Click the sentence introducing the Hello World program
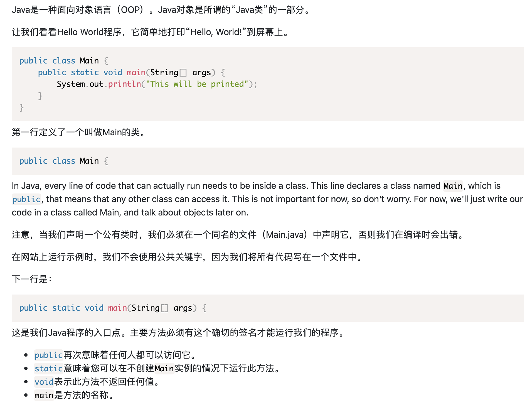Viewport: 532px width, 407px height. tap(150, 32)
